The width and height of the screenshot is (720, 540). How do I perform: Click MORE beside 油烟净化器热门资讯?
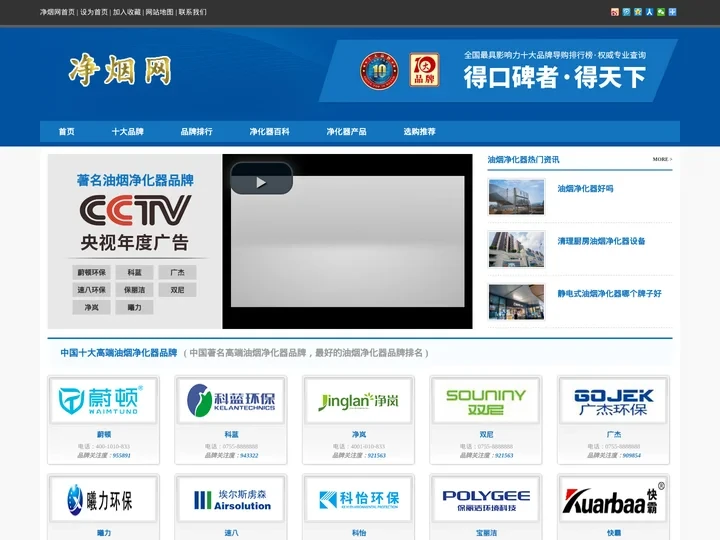(x=662, y=159)
